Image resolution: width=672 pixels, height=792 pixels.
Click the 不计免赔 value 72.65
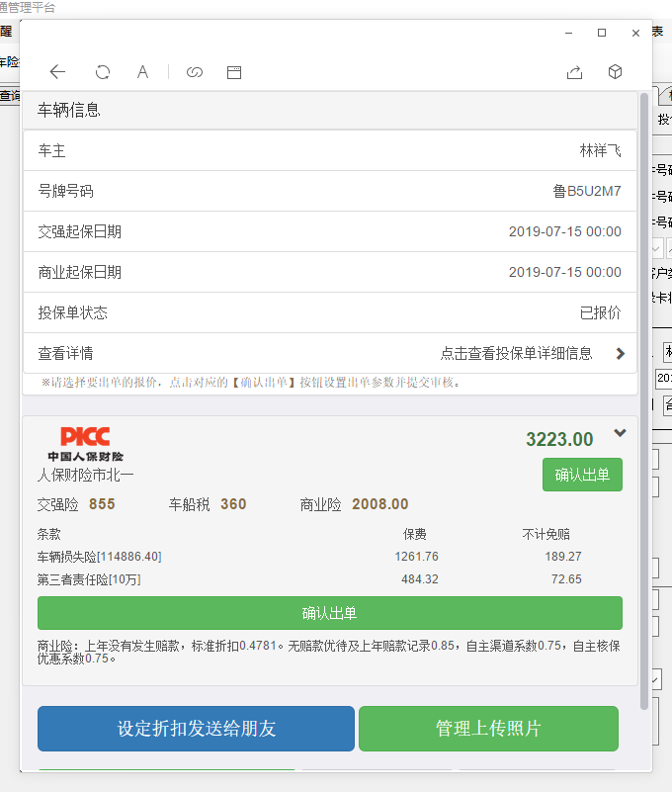coord(566,579)
